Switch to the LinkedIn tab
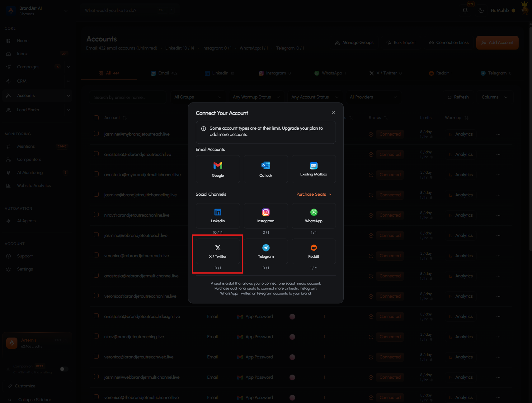The height and width of the screenshot is (403, 532). point(219,73)
